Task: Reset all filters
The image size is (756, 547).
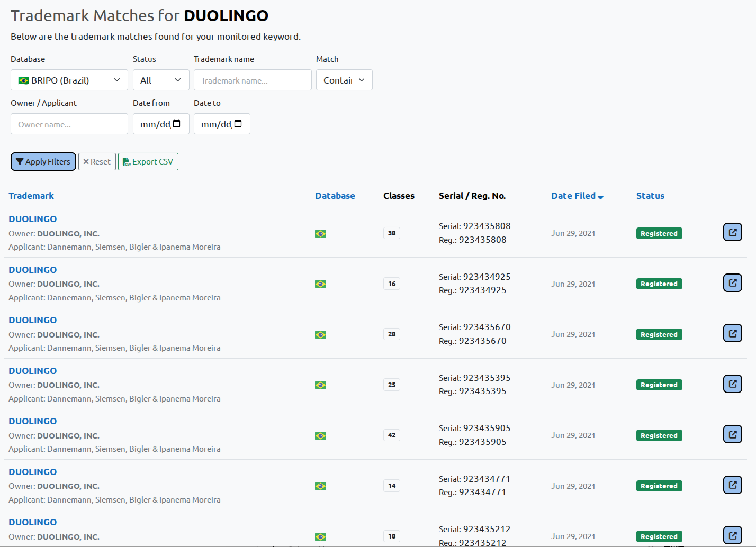Action: [97, 162]
